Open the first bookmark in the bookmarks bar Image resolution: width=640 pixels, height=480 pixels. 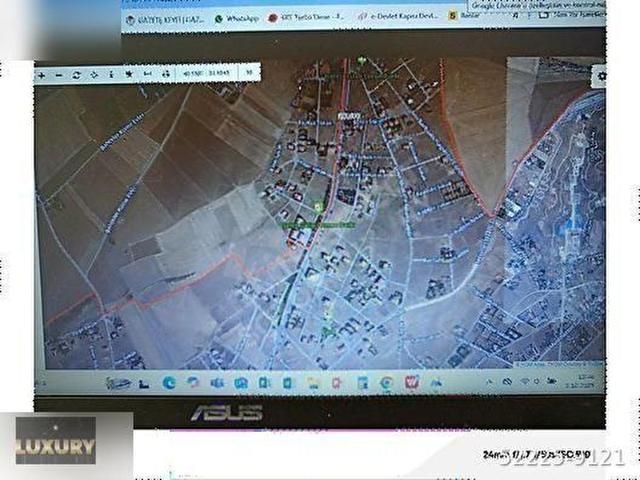165,20
